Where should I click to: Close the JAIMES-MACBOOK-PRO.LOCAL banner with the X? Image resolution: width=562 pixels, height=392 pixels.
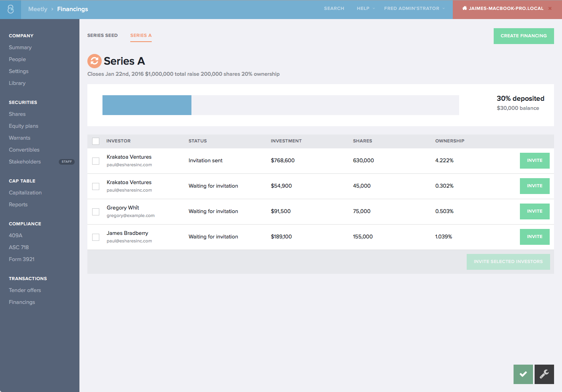550,8
